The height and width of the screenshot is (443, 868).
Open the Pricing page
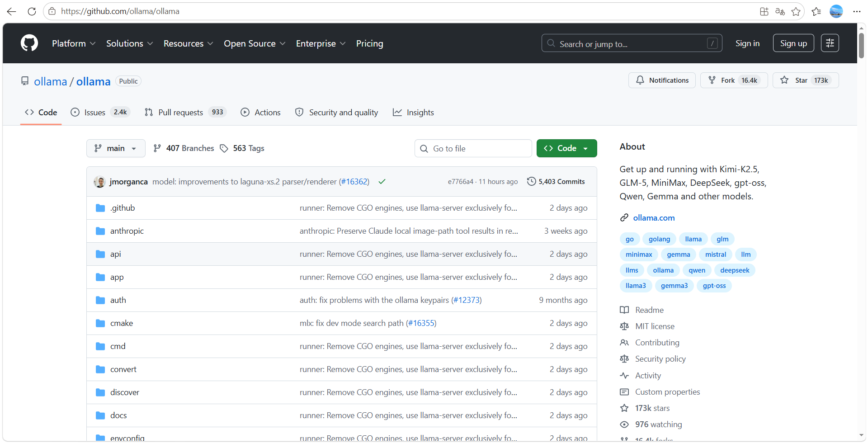[369, 43]
